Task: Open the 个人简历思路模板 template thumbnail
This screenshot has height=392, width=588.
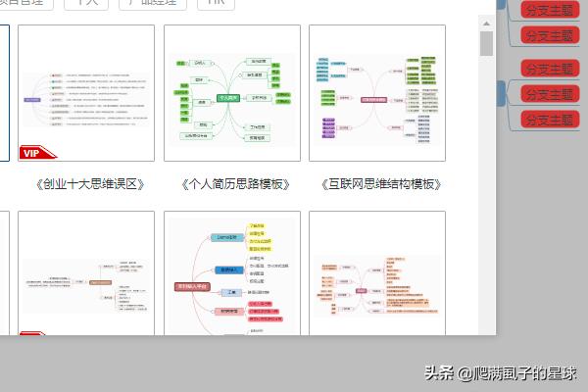Action: pos(232,93)
